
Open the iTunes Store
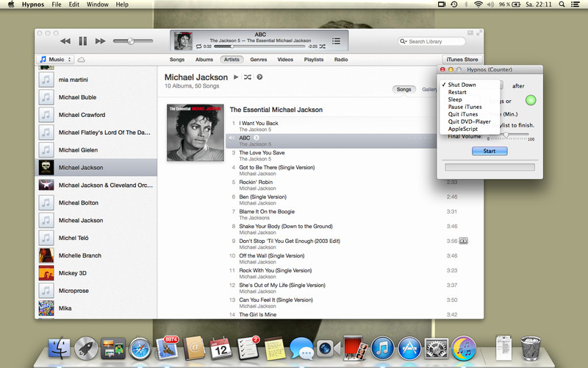coord(462,60)
